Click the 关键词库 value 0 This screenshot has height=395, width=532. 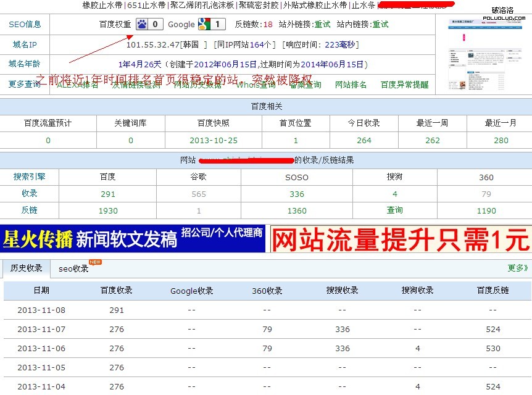pos(131,141)
